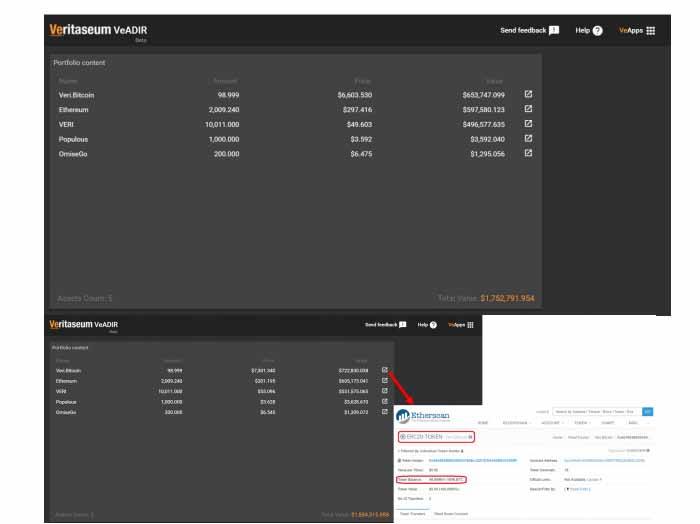Screen dimensions: 700x524
Task: Click OmiseGo name in the upper portfolio
Action: pos(73,154)
